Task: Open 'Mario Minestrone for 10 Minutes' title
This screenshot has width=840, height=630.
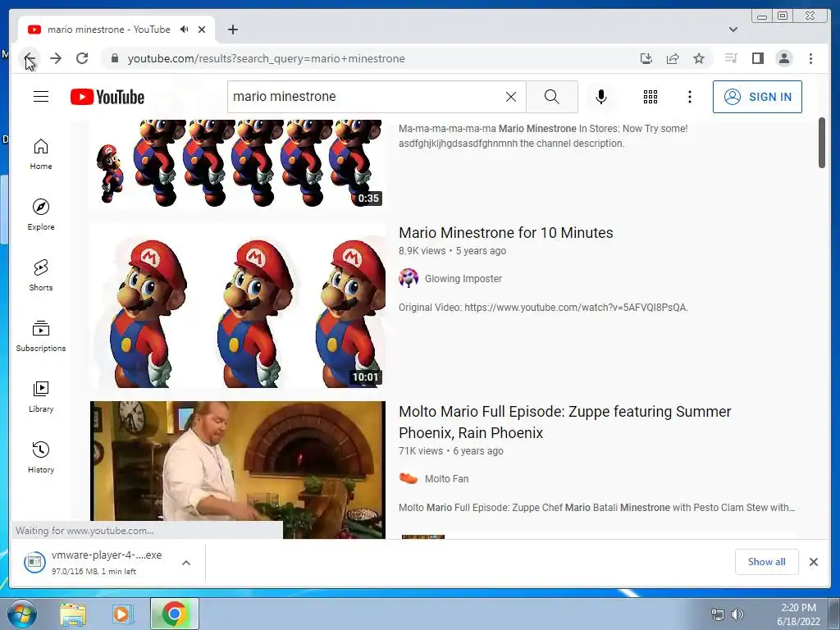Action: coord(505,232)
